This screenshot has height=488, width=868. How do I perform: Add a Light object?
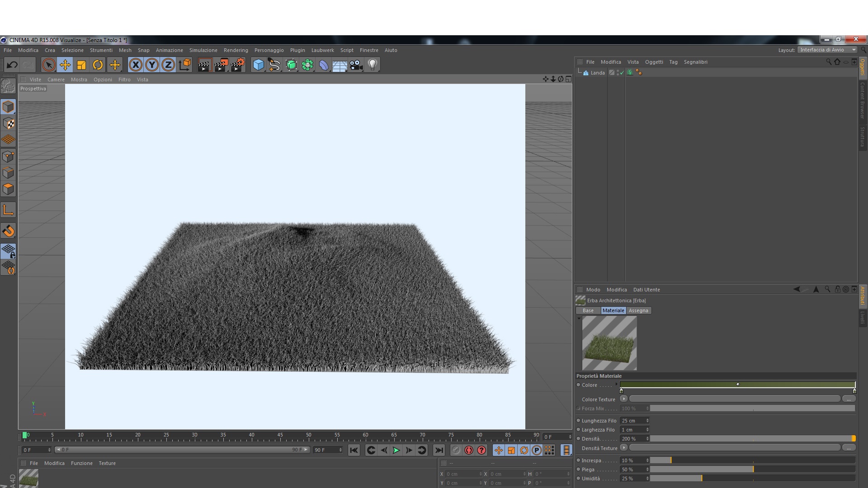click(x=373, y=65)
